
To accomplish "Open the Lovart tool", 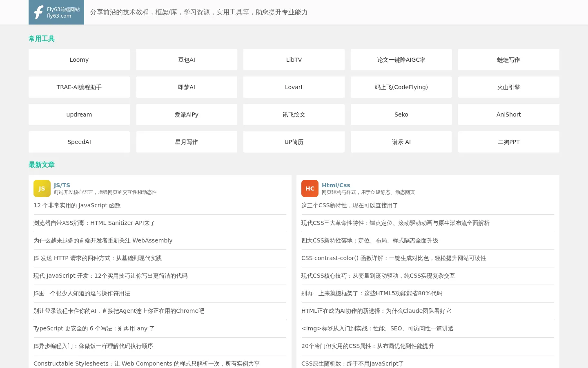I will [x=294, y=87].
